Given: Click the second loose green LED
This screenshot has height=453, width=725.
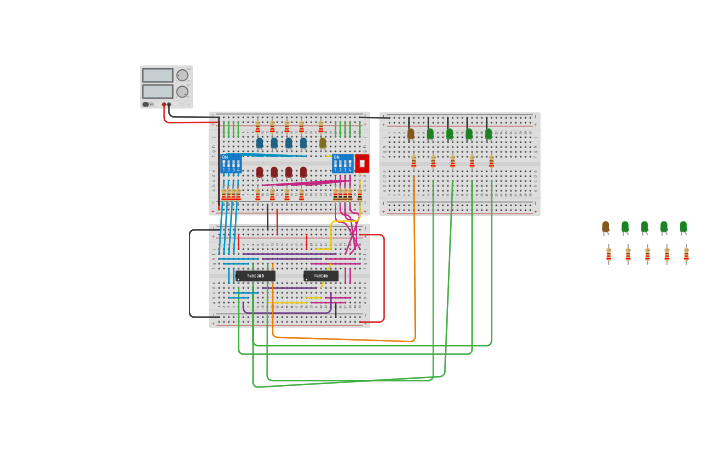Looking at the screenshot, I should coord(644,228).
